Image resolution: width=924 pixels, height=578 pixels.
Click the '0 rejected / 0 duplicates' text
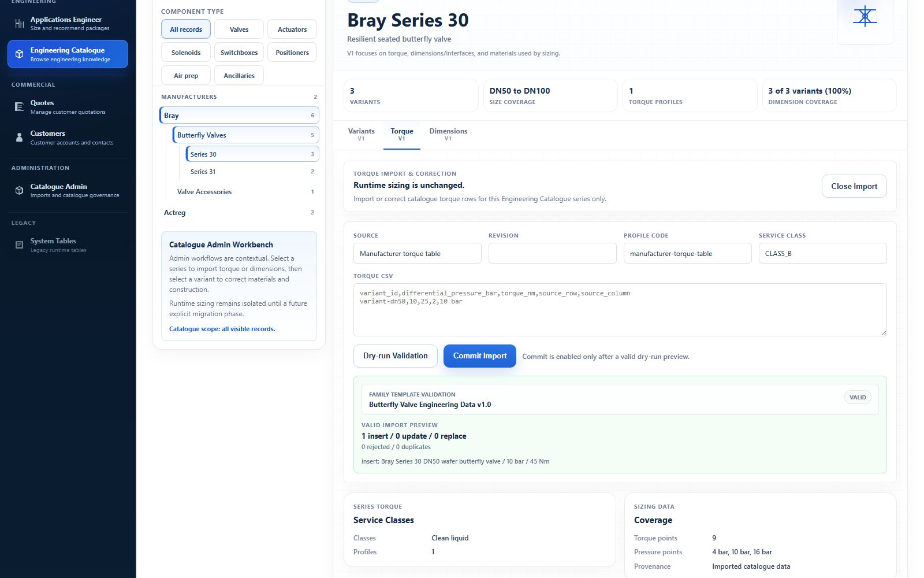396,447
